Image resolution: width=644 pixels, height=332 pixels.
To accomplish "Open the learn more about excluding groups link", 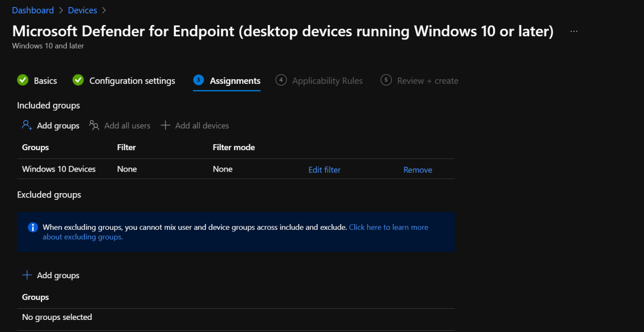I will click(x=388, y=227).
